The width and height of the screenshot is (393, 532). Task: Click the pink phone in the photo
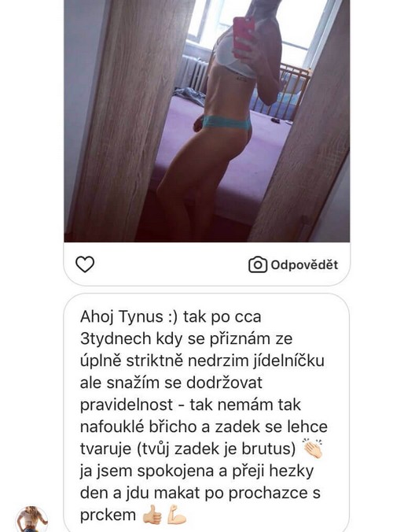point(243,37)
